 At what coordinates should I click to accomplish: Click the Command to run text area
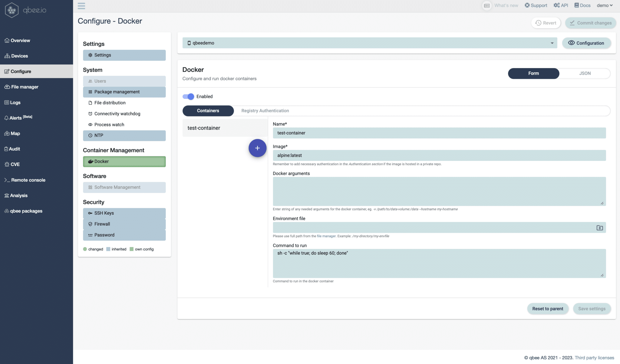(439, 263)
